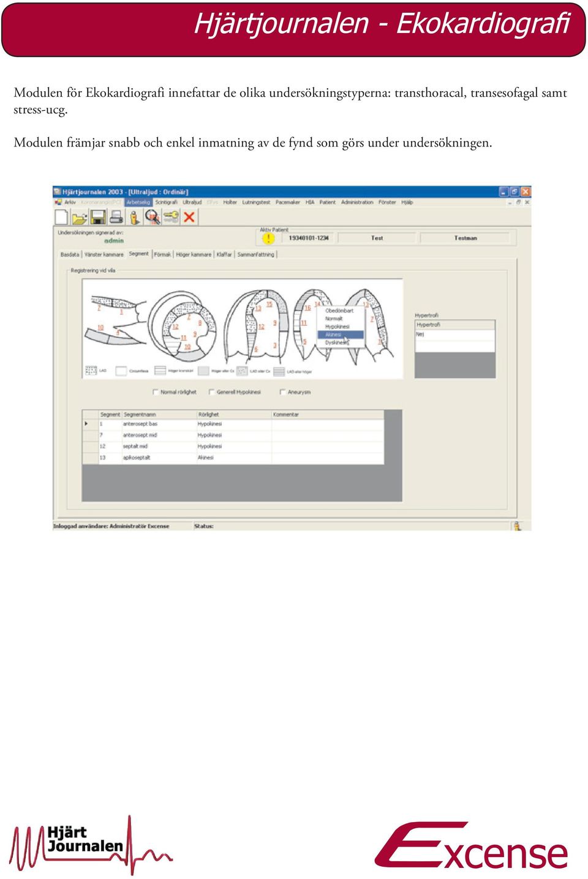Click the admin signature text
This screenshot has height=879, width=588.
coord(114,241)
